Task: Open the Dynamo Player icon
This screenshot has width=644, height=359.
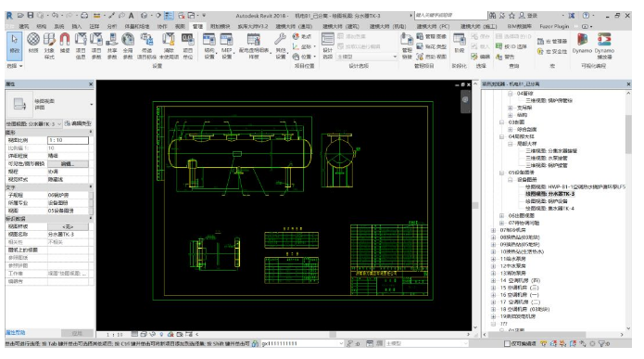Action: coord(604,45)
